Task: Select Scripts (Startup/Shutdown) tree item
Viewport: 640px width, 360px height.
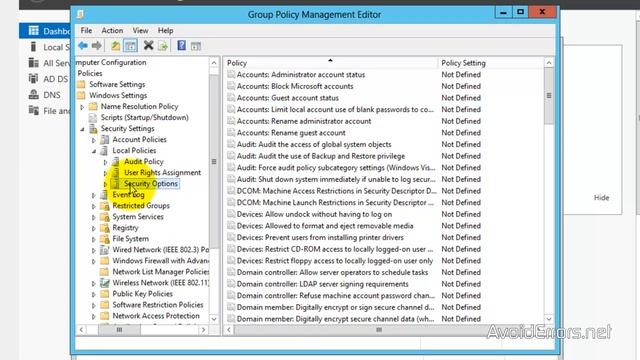Action: point(144,118)
